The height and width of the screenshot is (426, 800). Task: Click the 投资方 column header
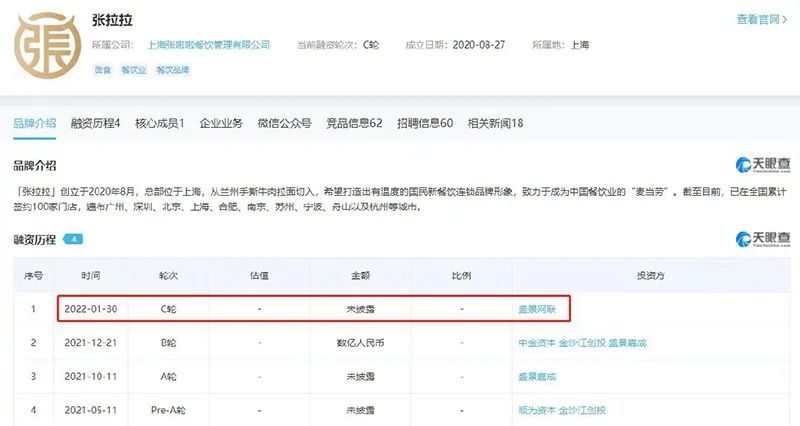coord(651,275)
